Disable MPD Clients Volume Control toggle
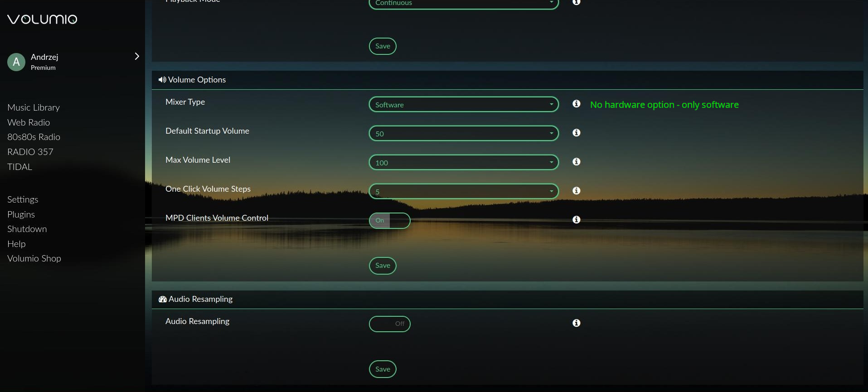Image resolution: width=868 pixels, height=392 pixels. (389, 221)
